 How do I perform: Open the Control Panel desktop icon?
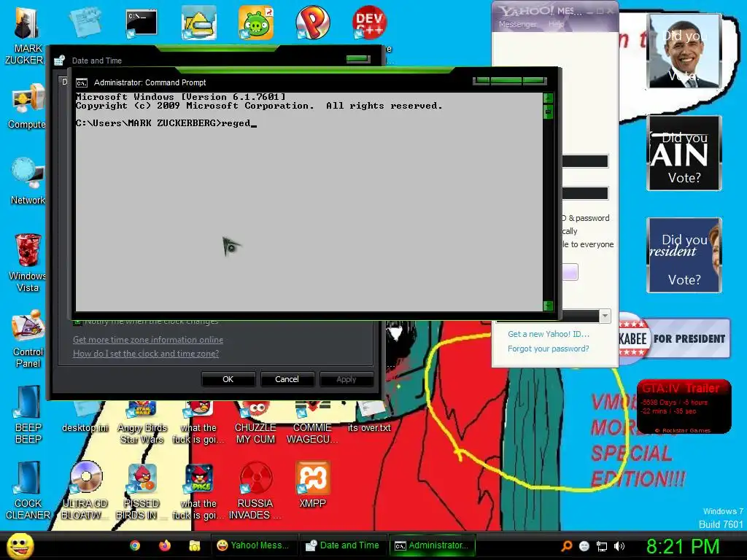(x=28, y=325)
